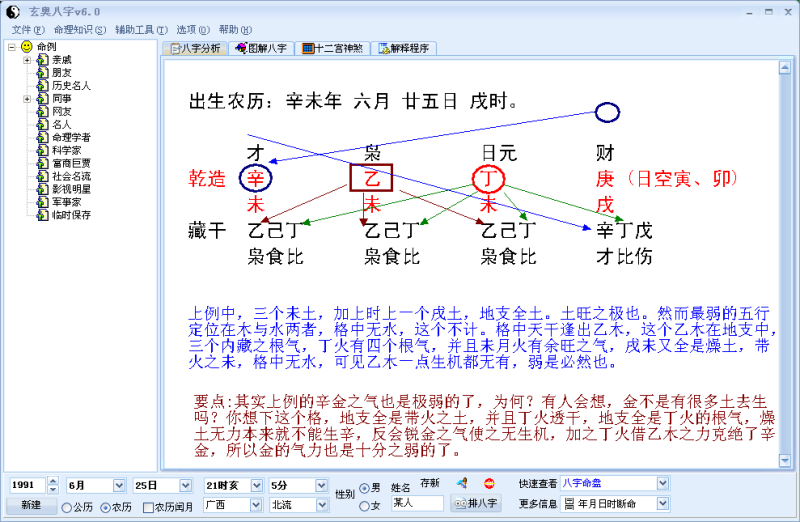Click the 姓名 input field showing 某人
Viewport: 800px width, 522px height.
417,504
